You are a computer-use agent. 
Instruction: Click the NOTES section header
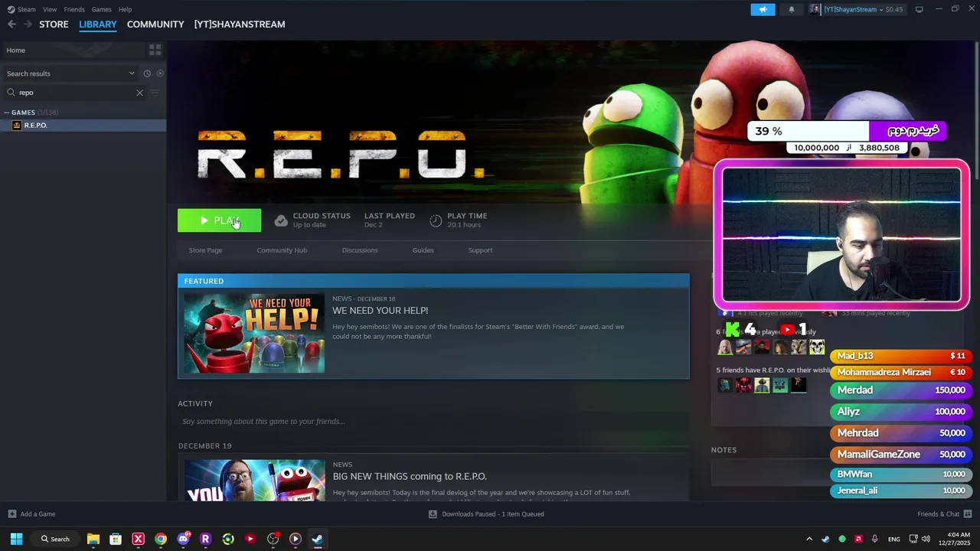click(x=724, y=450)
